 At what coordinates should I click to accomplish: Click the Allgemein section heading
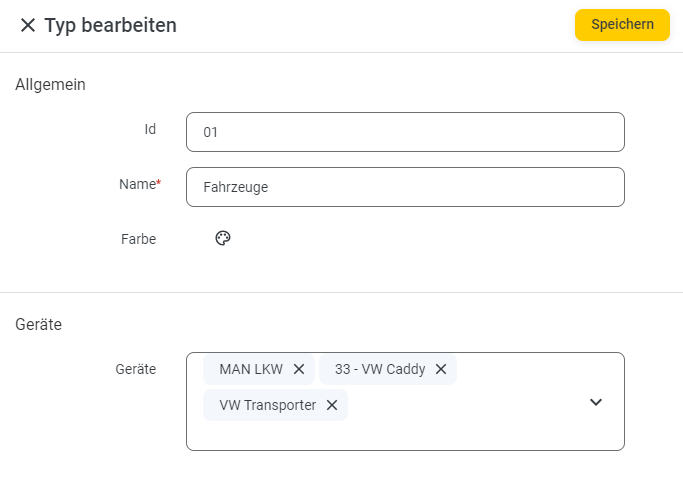(51, 85)
